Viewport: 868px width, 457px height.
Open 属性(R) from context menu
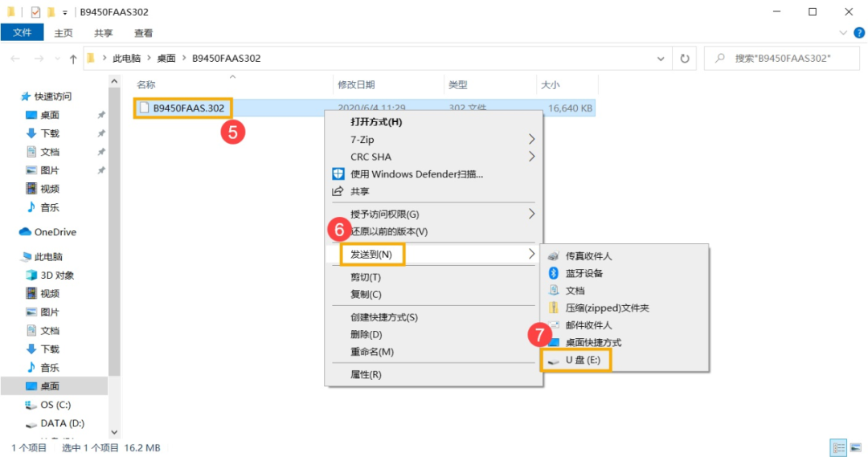366,374
